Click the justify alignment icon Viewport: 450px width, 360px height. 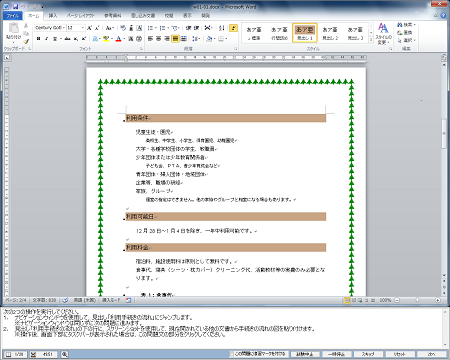point(175,39)
